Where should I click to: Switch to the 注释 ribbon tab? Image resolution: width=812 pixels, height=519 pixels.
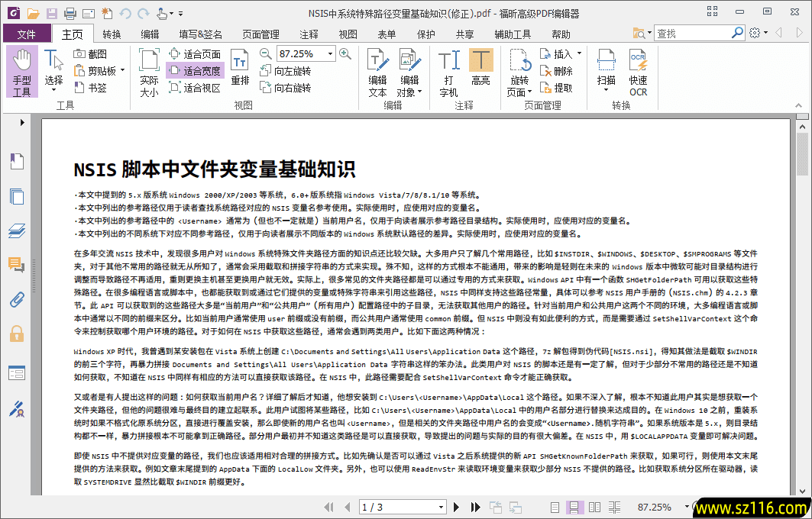point(308,34)
